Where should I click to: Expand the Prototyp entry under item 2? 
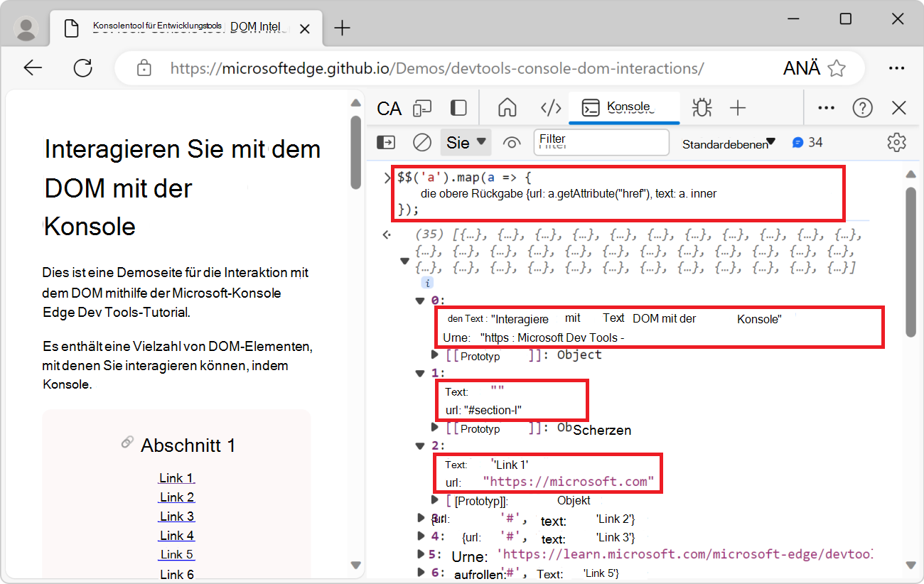pos(434,500)
